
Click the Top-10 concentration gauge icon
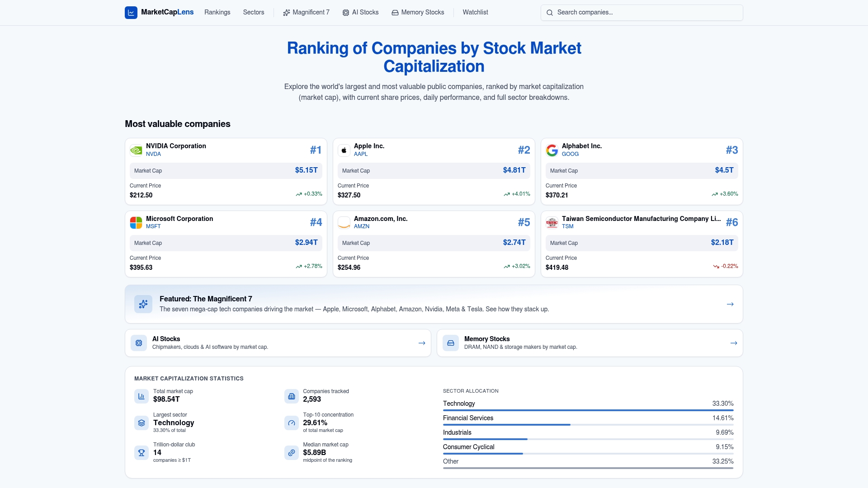point(292,423)
